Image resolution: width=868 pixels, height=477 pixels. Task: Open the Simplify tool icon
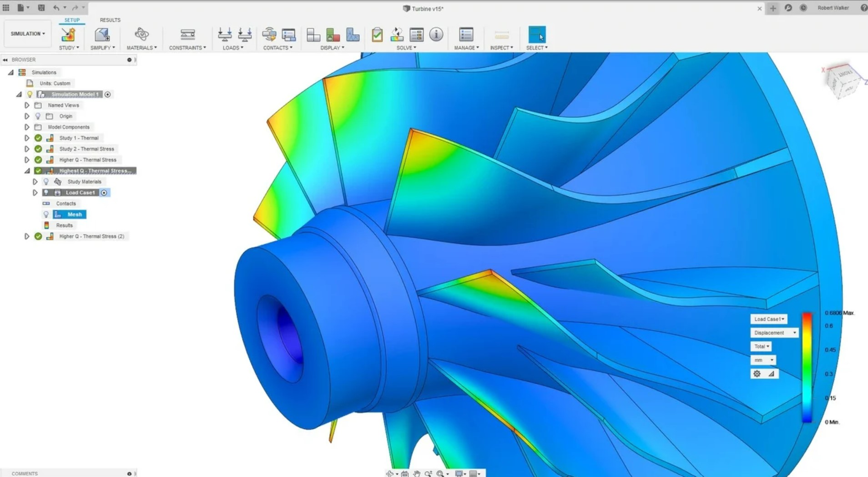[102, 35]
